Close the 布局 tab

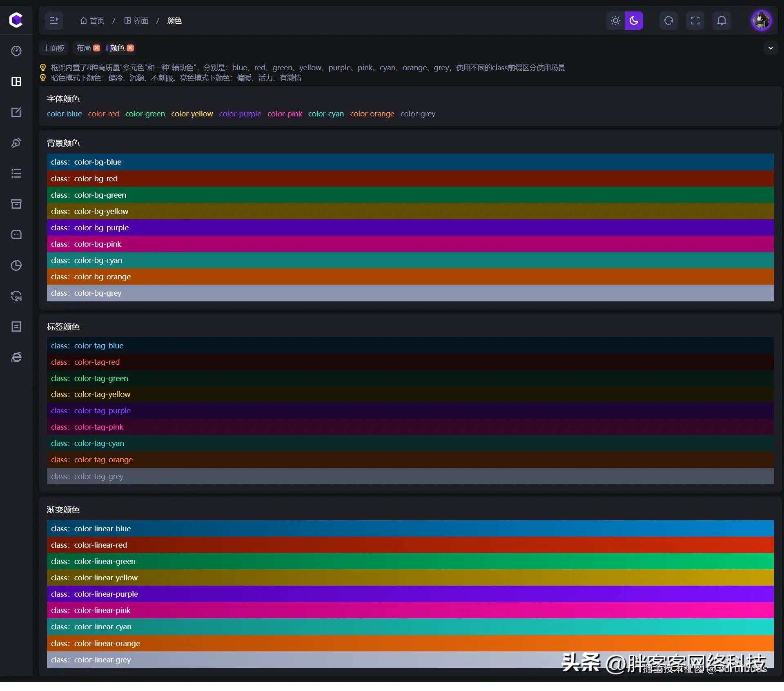coord(97,48)
